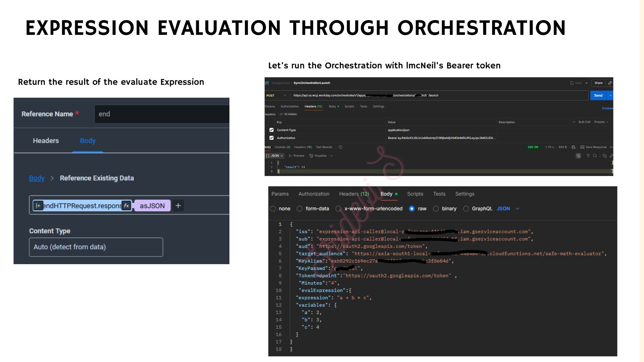644x362 pixels.
Task: Click the response history clock icon
Action: tap(340, 147)
